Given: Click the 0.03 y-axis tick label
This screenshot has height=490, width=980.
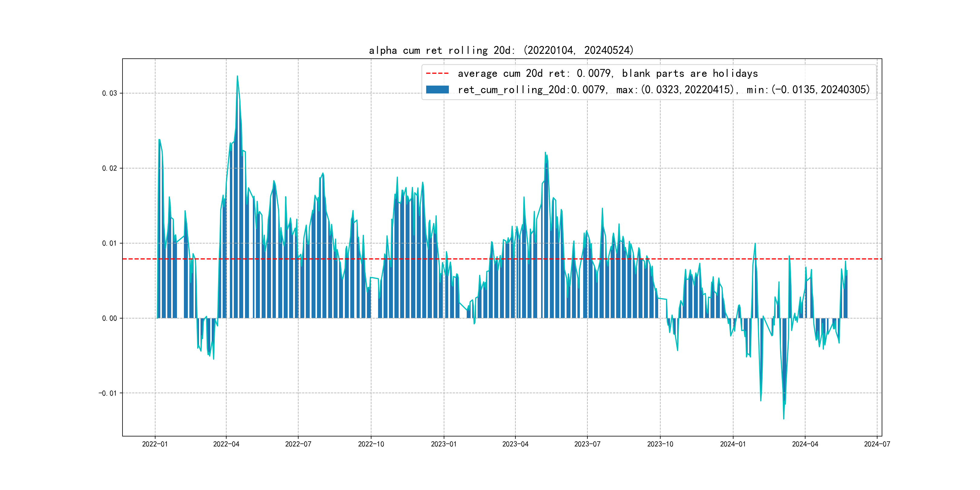Looking at the screenshot, I should 109,93.
